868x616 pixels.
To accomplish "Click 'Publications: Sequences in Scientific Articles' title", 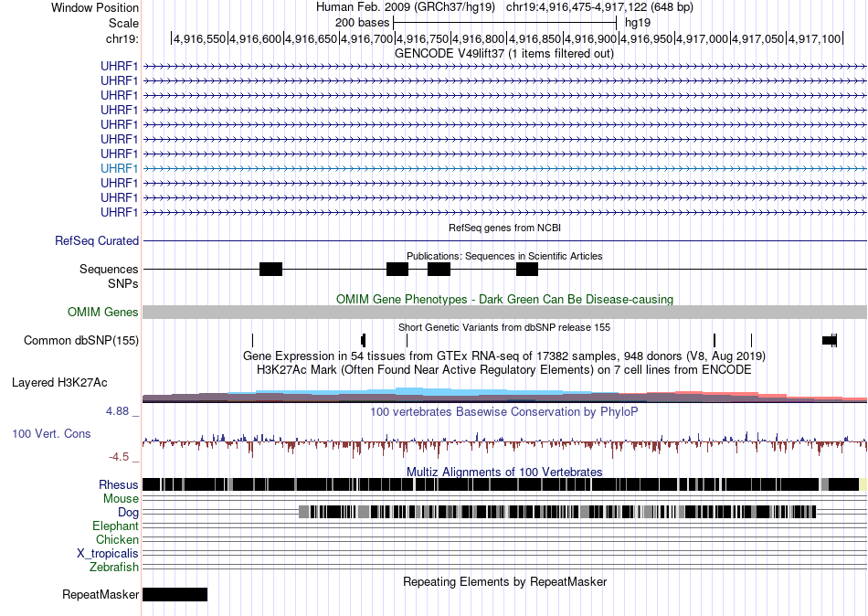I will click(504, 256).
